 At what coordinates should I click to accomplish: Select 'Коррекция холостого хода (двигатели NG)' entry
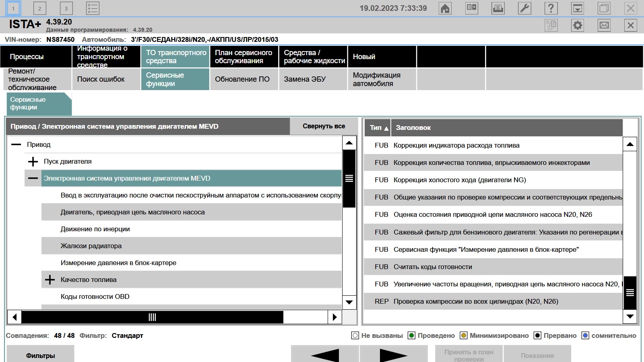(493, 180)
